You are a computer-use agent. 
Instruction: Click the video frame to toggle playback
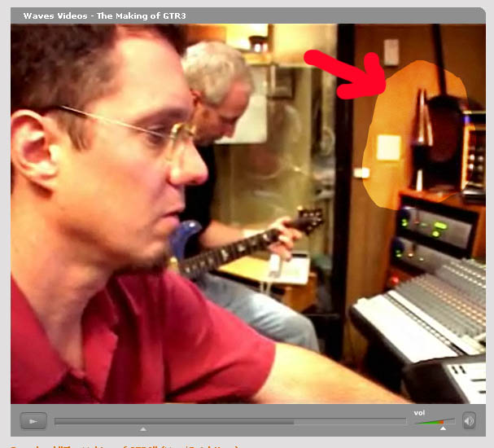tap(248, 213)
